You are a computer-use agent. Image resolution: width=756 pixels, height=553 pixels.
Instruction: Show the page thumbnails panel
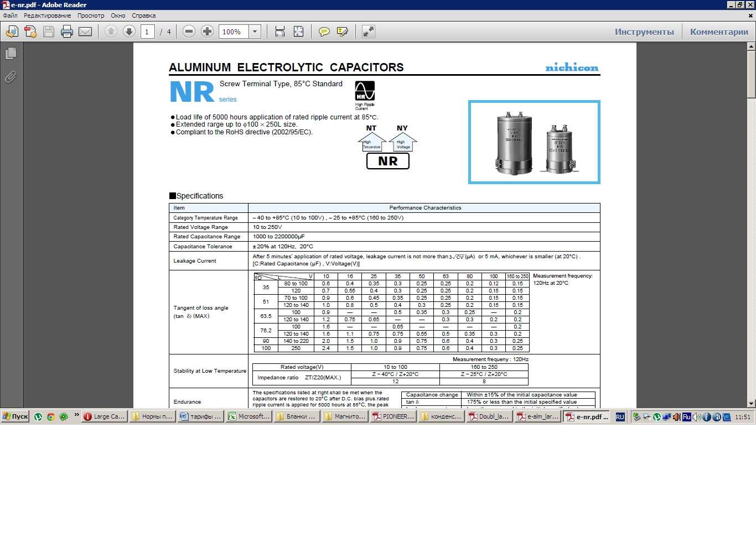tap(11, 54)
